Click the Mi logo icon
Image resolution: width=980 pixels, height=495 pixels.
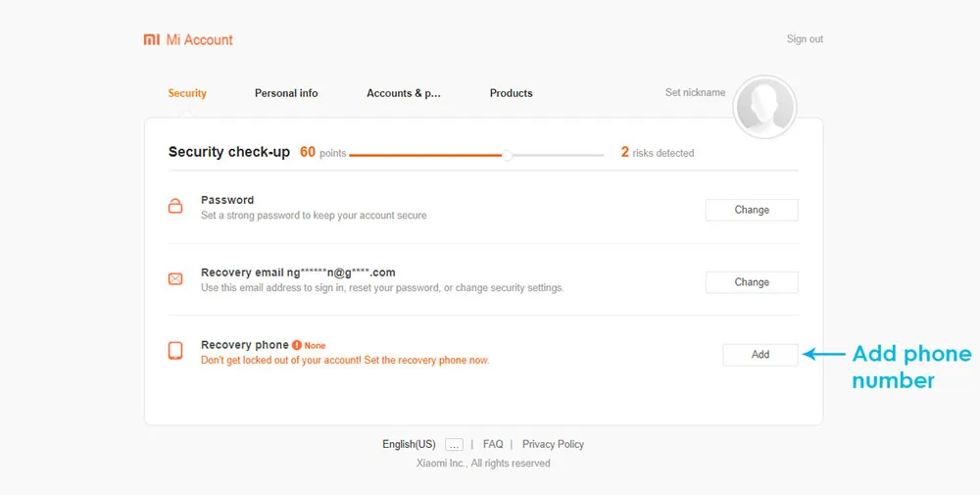[152, 40]
